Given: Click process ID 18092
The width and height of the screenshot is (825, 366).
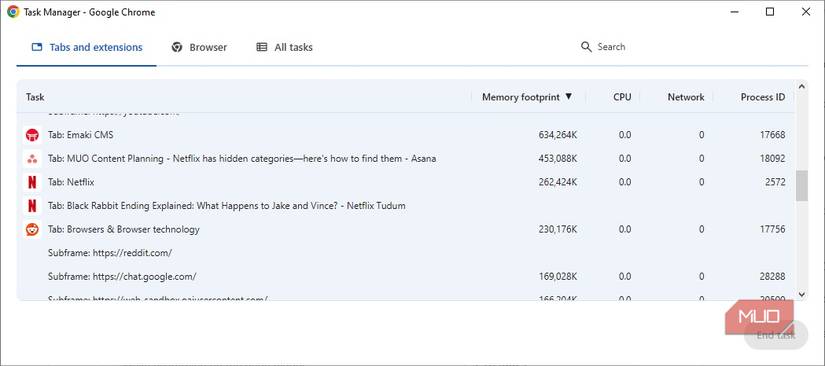Looking at the screenshot, I should [x=772, y=159].
